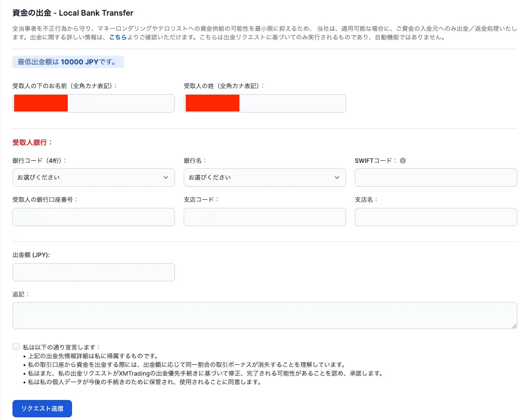Focus the 支店名 branch name field
This screenshot has height=420, width=526.
tap(436, 216)
